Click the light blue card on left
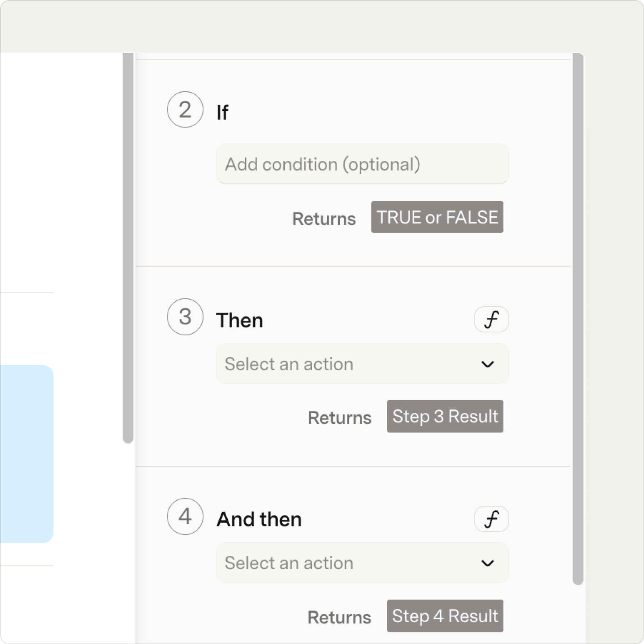 (x=27, y=454)
